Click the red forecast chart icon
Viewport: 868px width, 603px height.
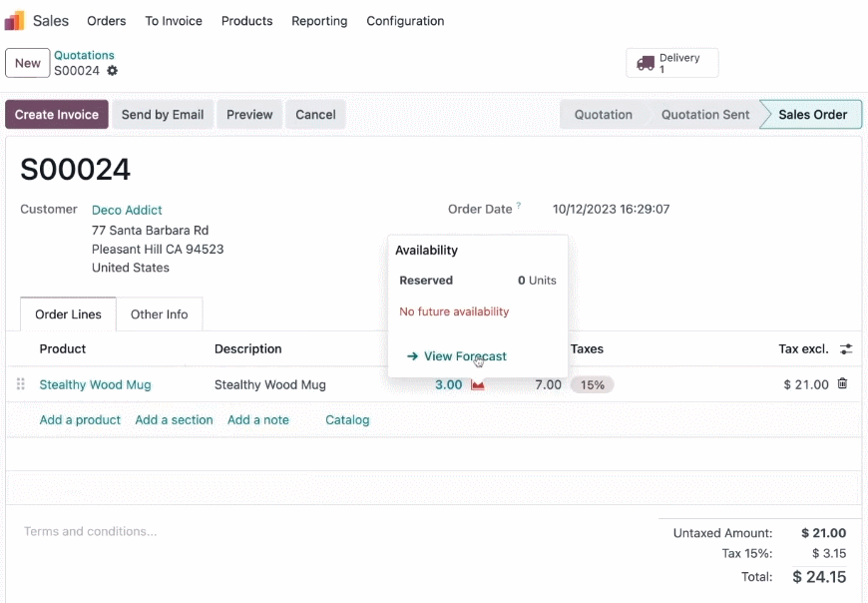click(x=478, y=384)
